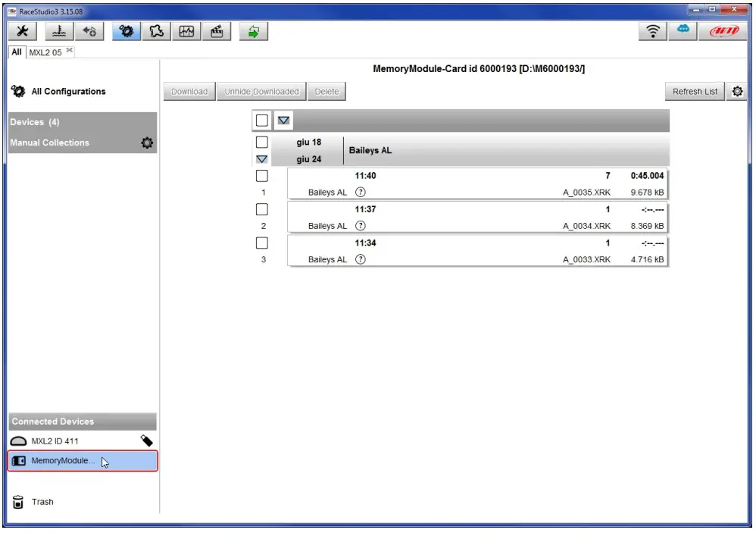The height and width of the screenshot is (533, 756).
Task: Click the Delete button
Action: click(x=327, y=92)
